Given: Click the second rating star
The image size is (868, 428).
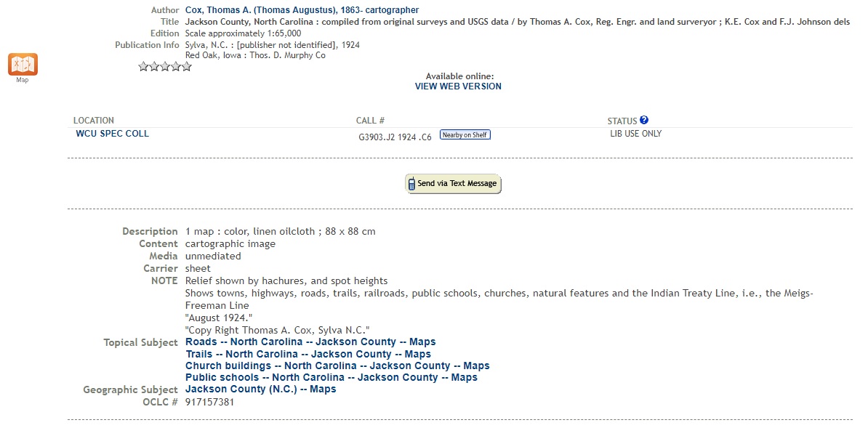Looking at the screenshot, I should pos(154,67).
